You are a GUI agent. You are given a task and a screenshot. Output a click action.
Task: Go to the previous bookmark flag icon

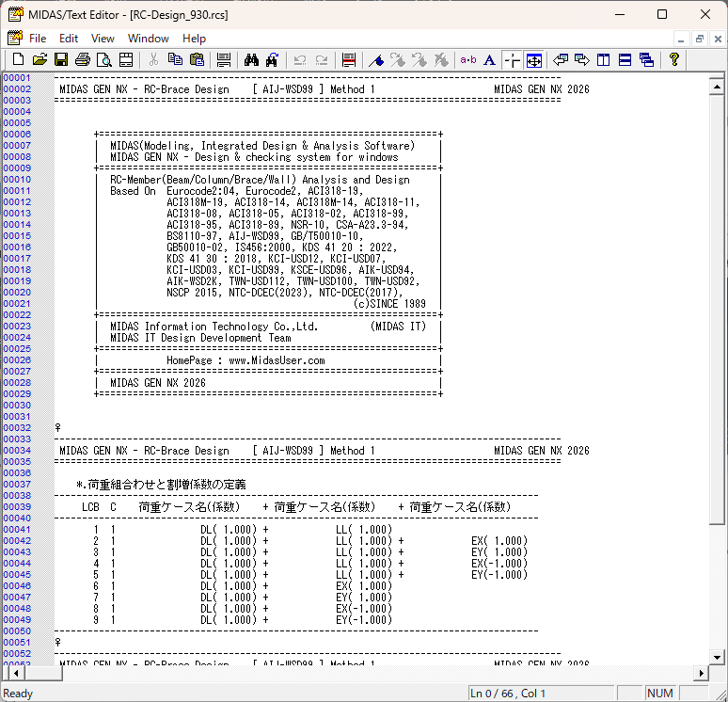(419, 60)
